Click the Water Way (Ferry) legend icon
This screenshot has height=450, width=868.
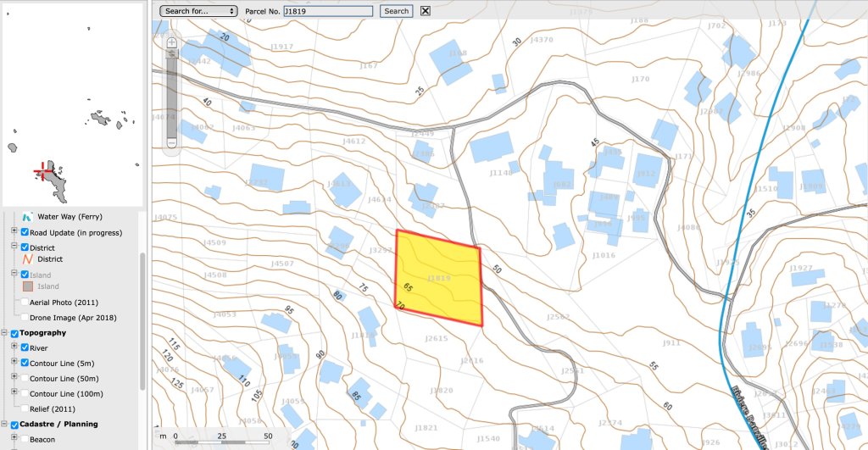click(27, 217)
